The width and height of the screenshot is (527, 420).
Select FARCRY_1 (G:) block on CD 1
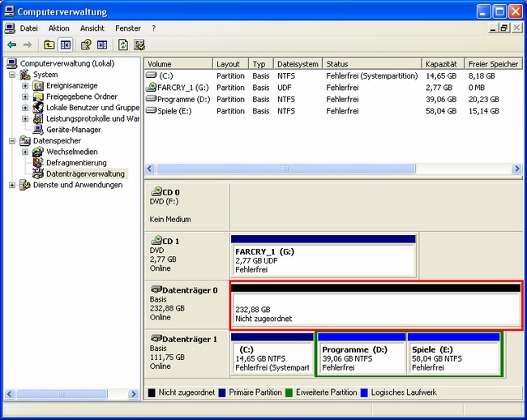(323, 256)
